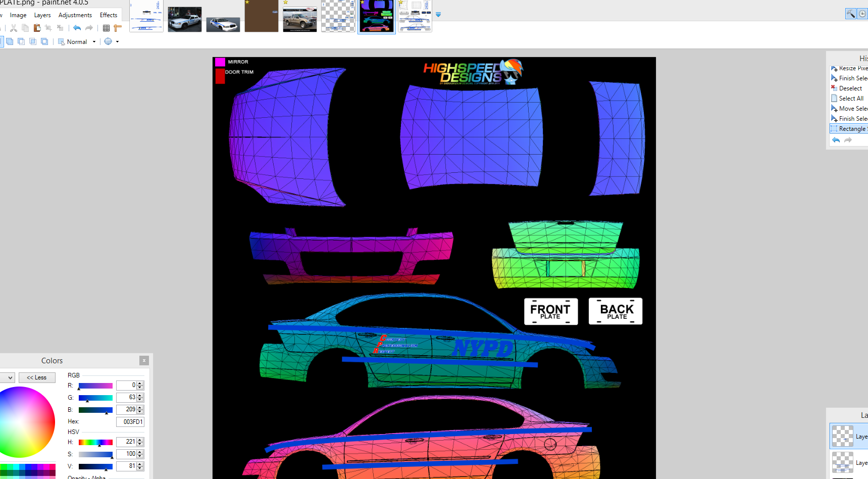Select the second layer thumbnail
Image resolution: width=868 pixels, height=479 pixels.
click(x=842, y=462)
